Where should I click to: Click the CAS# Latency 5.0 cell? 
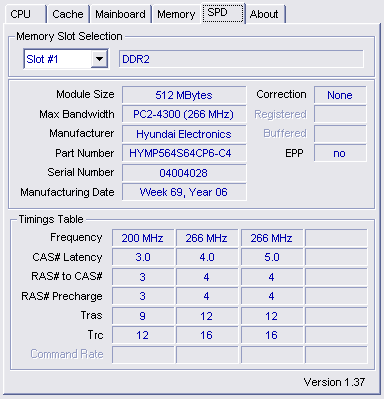[x=272, y=257]
